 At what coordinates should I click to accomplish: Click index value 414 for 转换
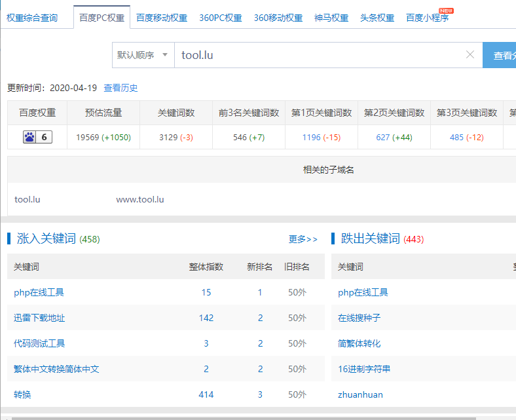pos(206,394)
